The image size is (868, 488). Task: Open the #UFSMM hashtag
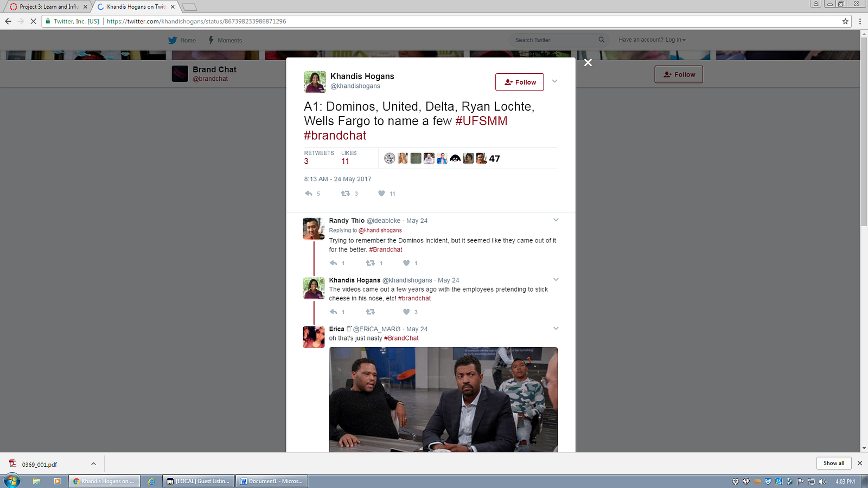(x=481, y=121)
